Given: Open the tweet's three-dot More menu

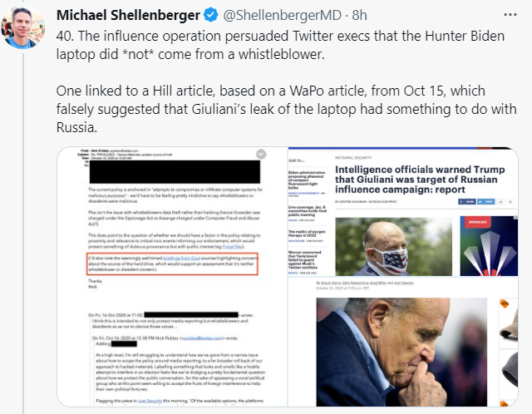Looking at the screenshot, I should (x=510, y=15).
